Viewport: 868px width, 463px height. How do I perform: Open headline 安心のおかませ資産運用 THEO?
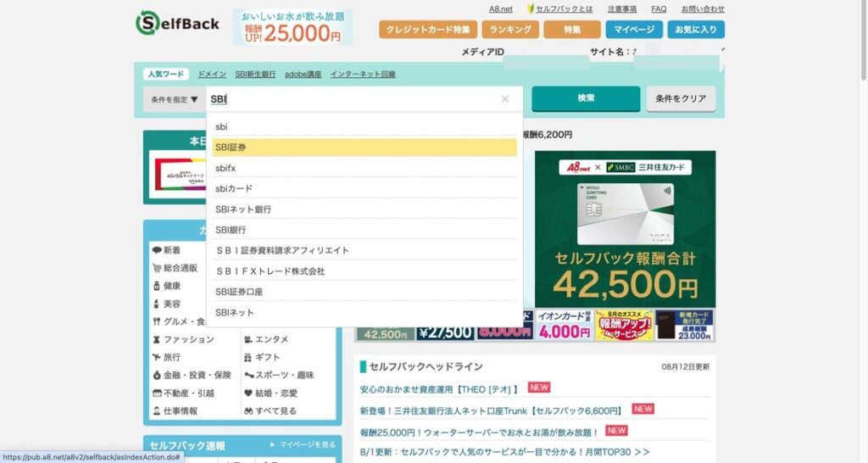(439, 389)
